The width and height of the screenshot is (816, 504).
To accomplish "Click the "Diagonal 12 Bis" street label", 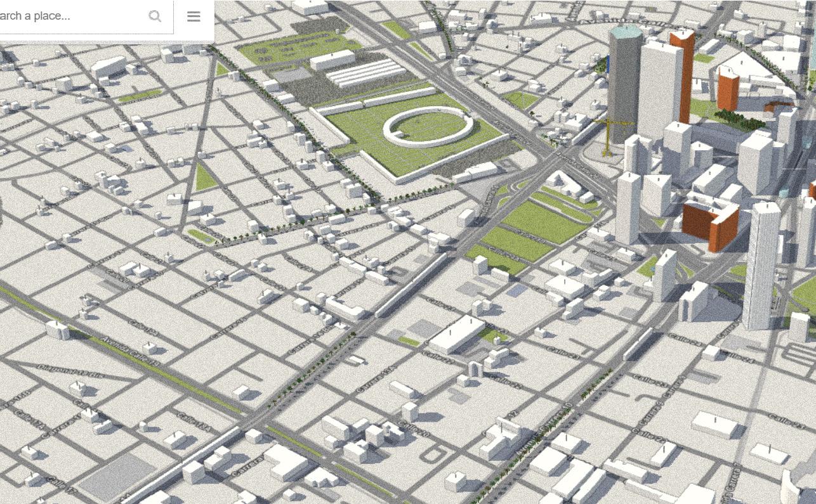I will (70, 370).
